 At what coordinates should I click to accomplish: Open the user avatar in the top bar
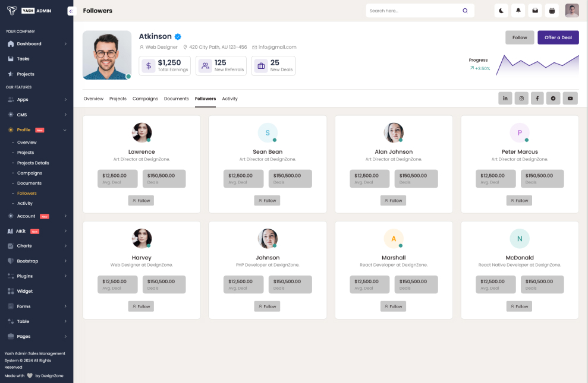coord(572,11)
